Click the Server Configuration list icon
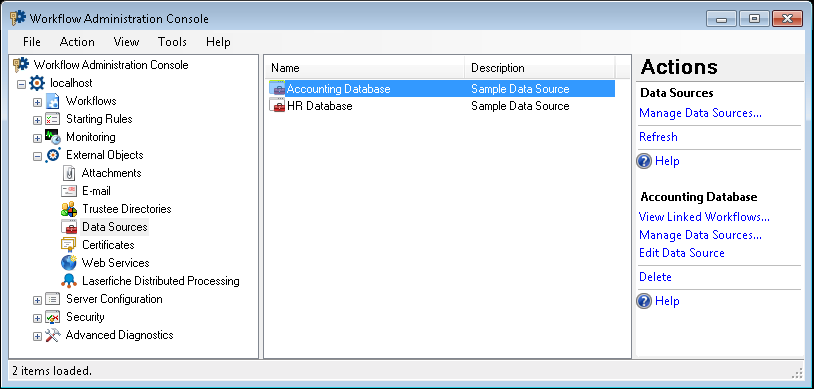 [53, 299]
